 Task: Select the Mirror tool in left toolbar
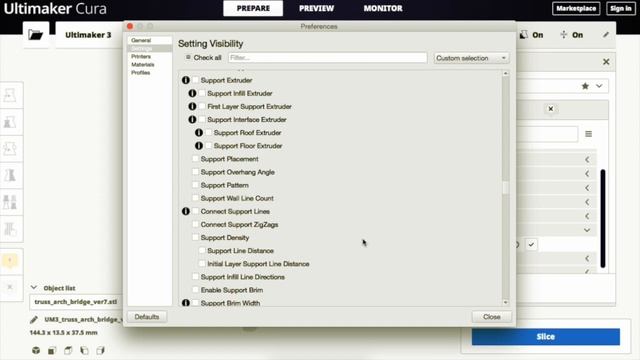[x=10, y=175]
